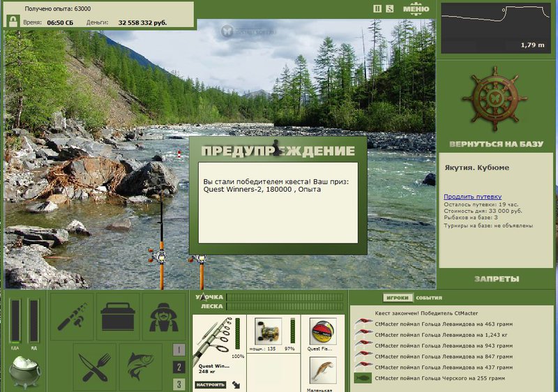The height and width of the screenshot is (392, 558).
Task: Click the reel durability 97% gauge
Action: [292, 331]
